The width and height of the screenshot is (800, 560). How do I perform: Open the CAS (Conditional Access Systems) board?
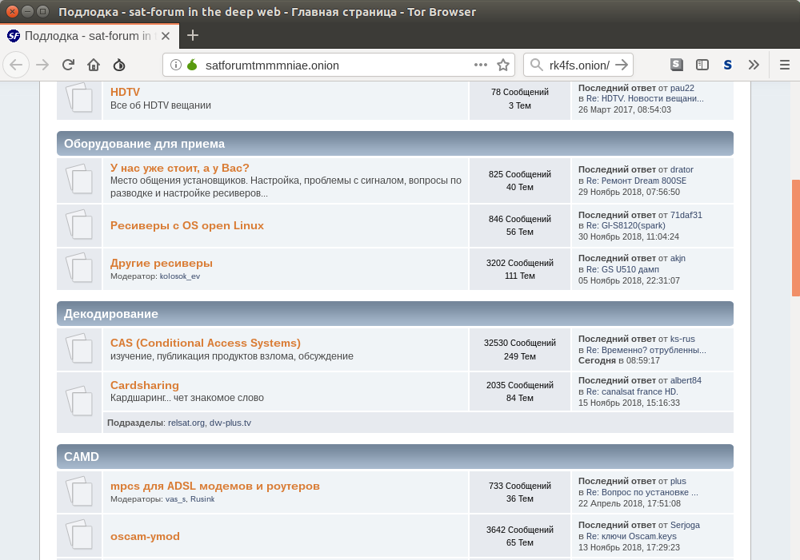[x=205, y=343]
